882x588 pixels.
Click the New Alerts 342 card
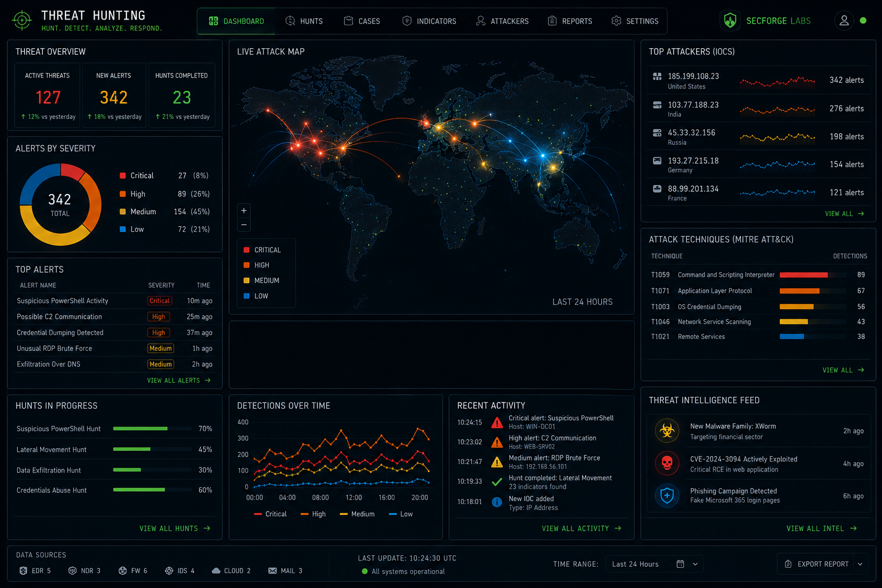[114, 95]
